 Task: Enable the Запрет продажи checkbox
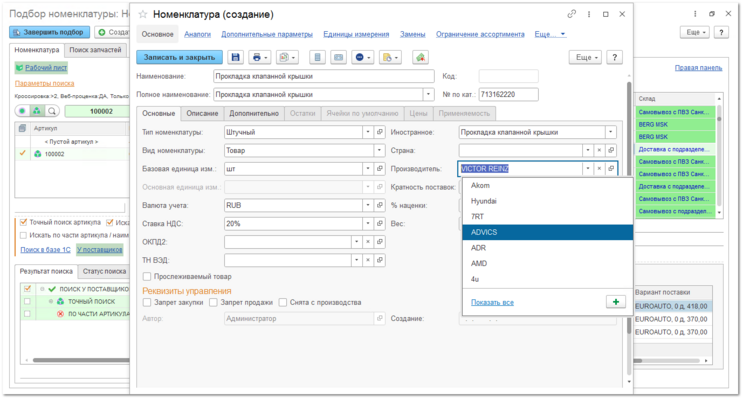pos(213,302)
